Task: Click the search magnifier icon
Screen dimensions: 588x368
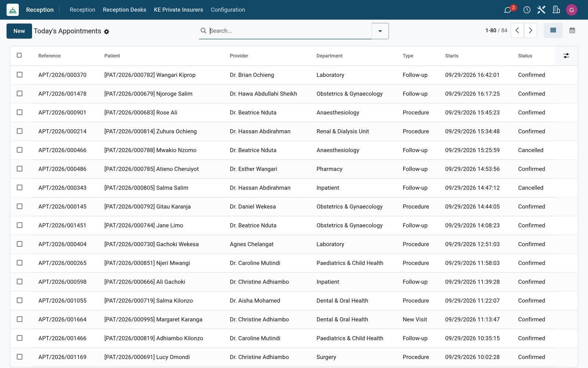Action: pos(203,31)
